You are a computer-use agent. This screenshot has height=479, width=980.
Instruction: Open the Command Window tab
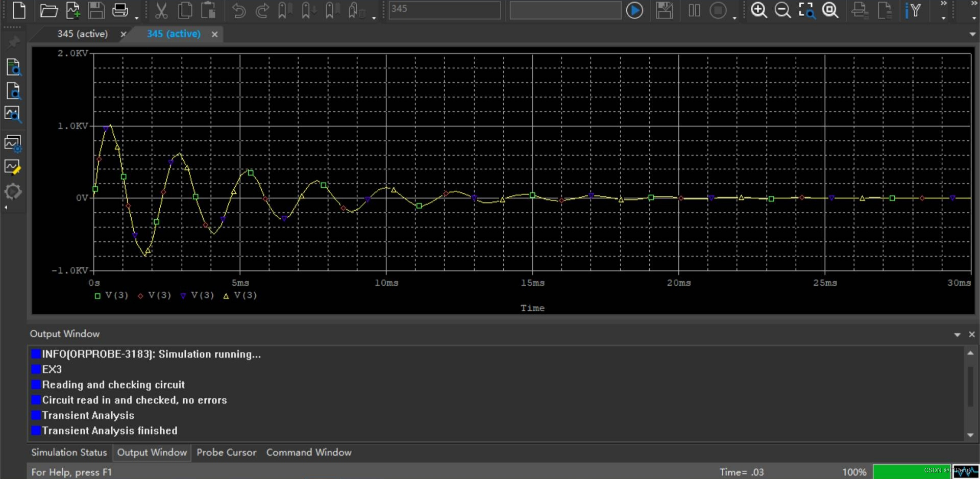(x=309, y=452)
